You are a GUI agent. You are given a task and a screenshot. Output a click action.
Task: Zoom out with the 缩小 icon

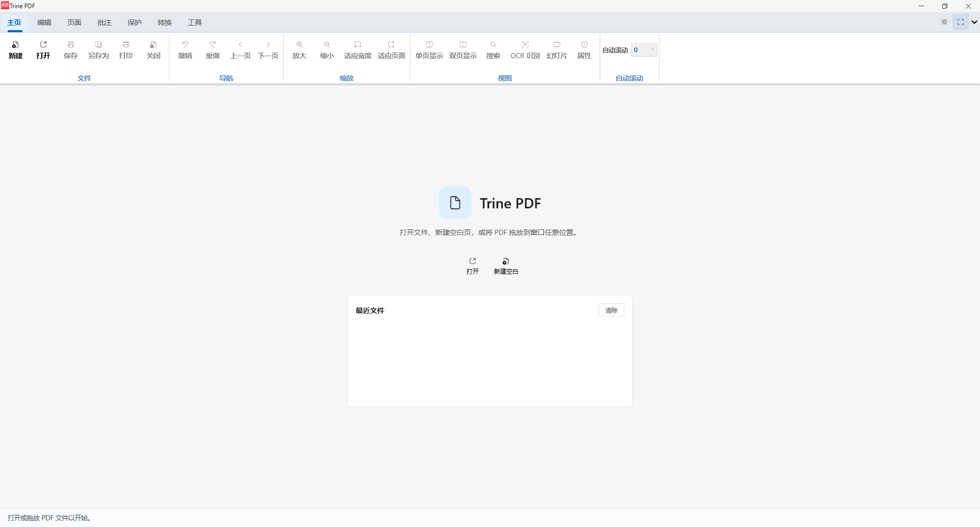pyautogui.click(x=327, y=50)
